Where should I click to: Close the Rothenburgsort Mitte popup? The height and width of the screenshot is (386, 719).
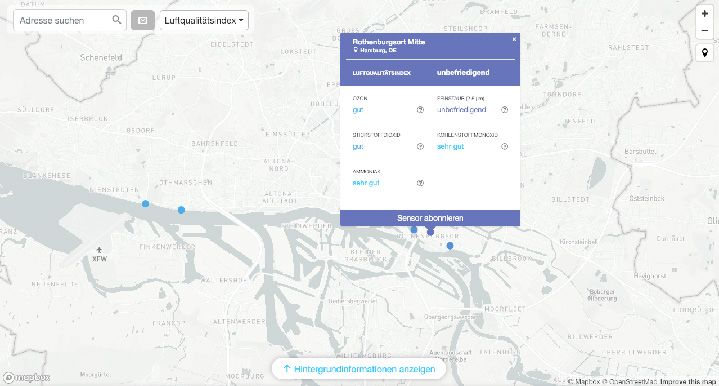[x=514, y=39]
